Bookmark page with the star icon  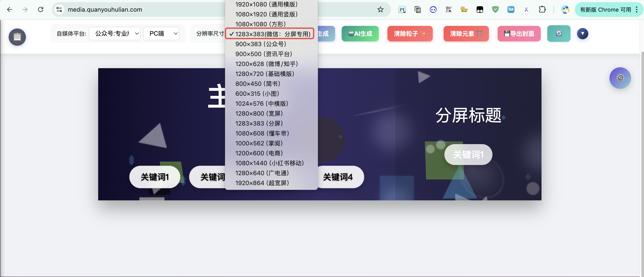coord(380,9)
